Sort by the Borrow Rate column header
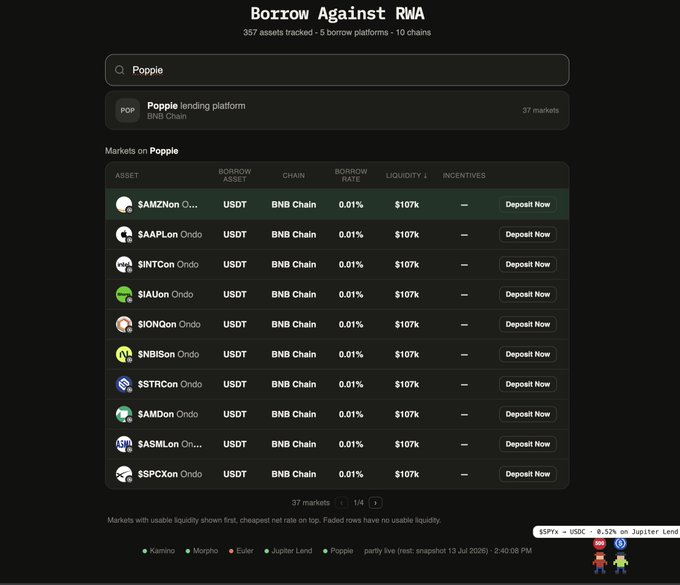The image size is (680, 585). 351,175
